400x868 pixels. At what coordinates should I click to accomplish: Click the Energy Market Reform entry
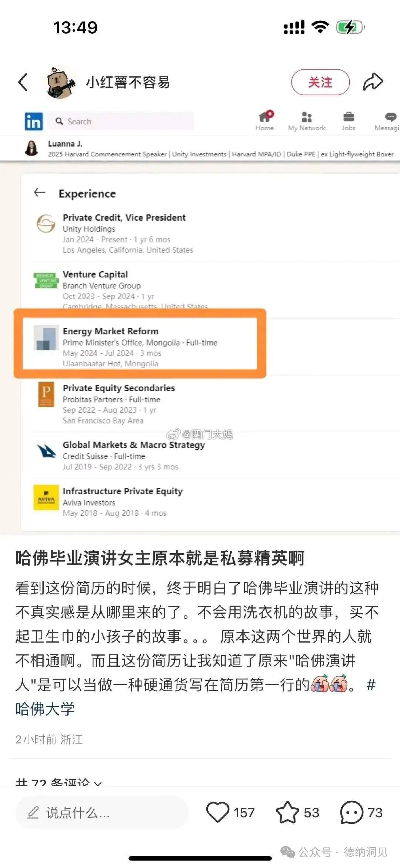click(140, 347)
